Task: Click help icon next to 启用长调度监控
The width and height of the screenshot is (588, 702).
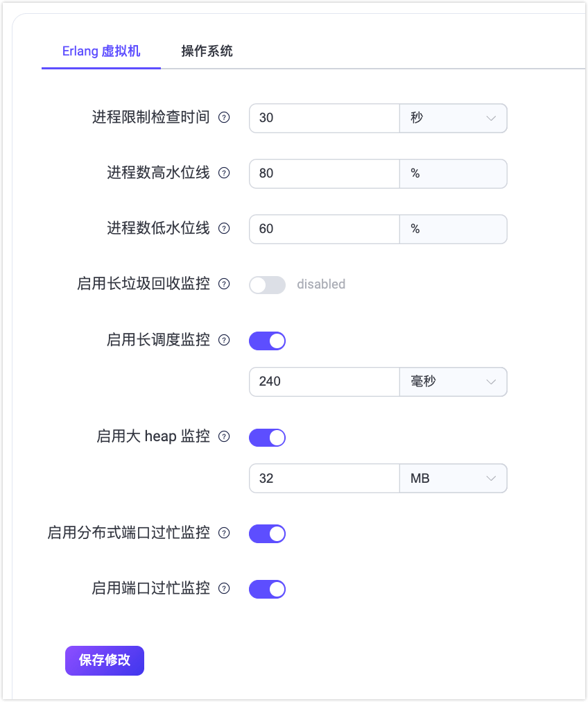Action: tap(224, 341)
